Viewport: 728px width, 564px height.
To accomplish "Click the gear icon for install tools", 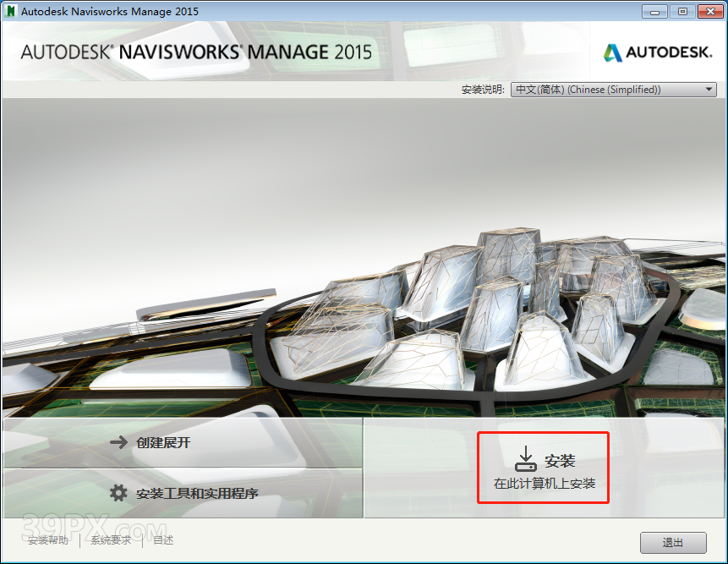I will click(118, 493).
